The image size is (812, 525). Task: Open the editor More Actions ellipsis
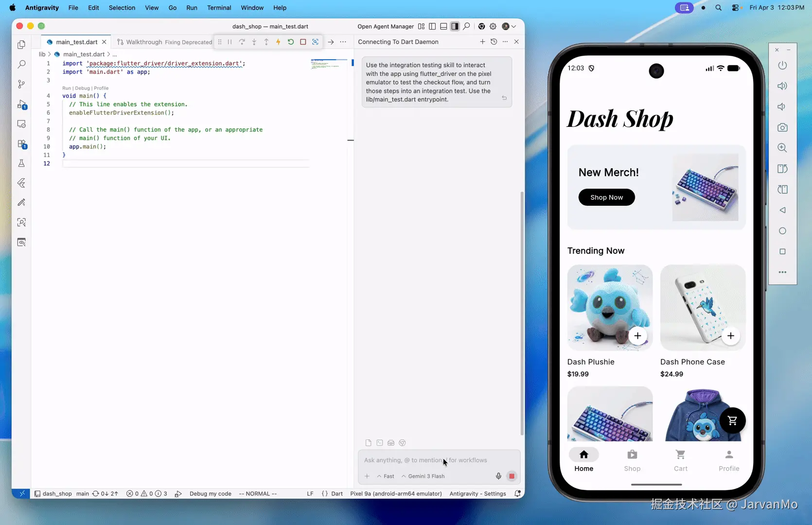[x=343, y=42]
